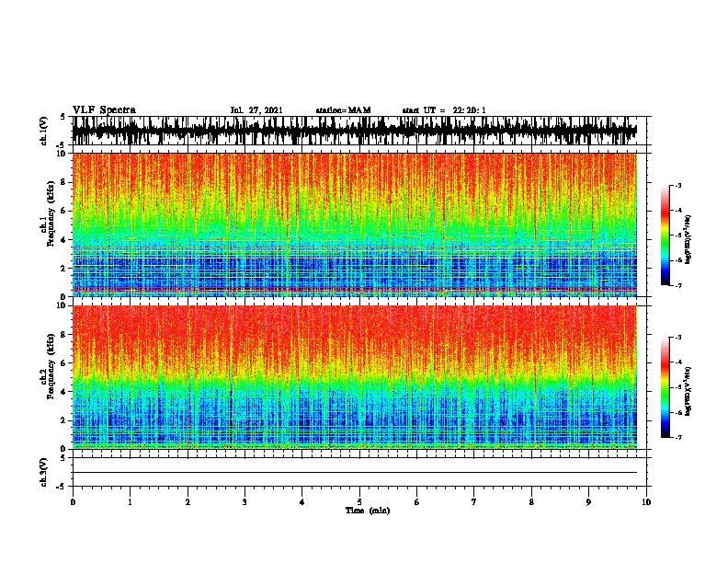Click tick label 10 on the time axis
The height and width of the screenshot is (563, 728).
tap(646, 502)
